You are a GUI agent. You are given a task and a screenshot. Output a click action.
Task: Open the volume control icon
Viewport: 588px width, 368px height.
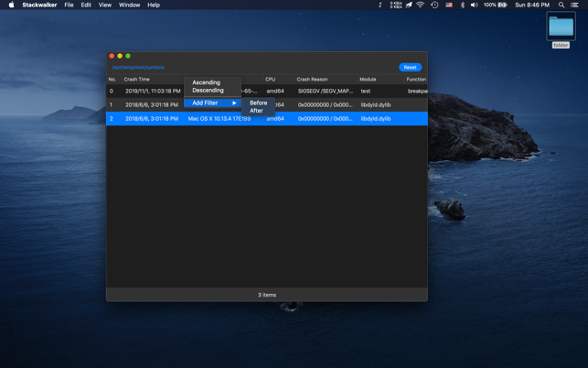point(474,5)
